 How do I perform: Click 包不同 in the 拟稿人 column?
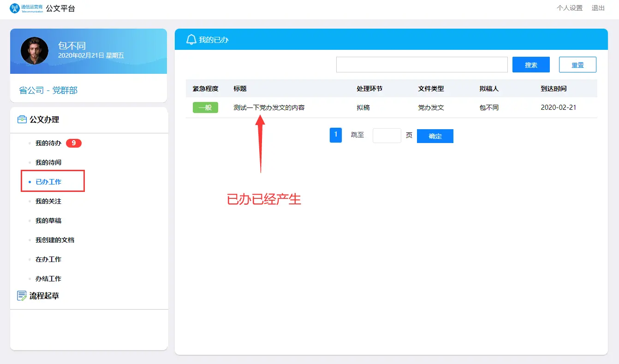pyautogui.click(x=489, y=107)
